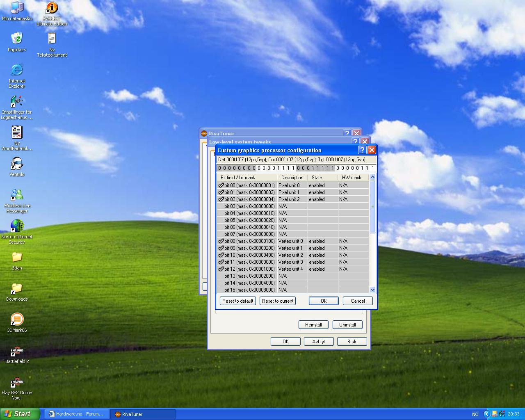Click scrollbar up arrow in bit list
This screenshot has width=525, height=420.
[372, 177]
